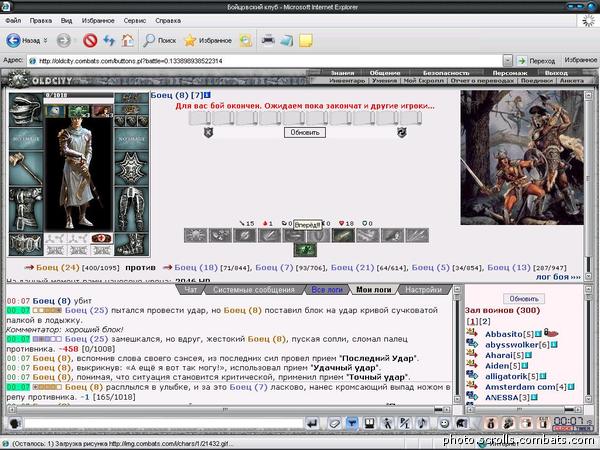Click the belt equipment slot
Viewport: 600px width, 450px height.
click(x=26, y=245)
